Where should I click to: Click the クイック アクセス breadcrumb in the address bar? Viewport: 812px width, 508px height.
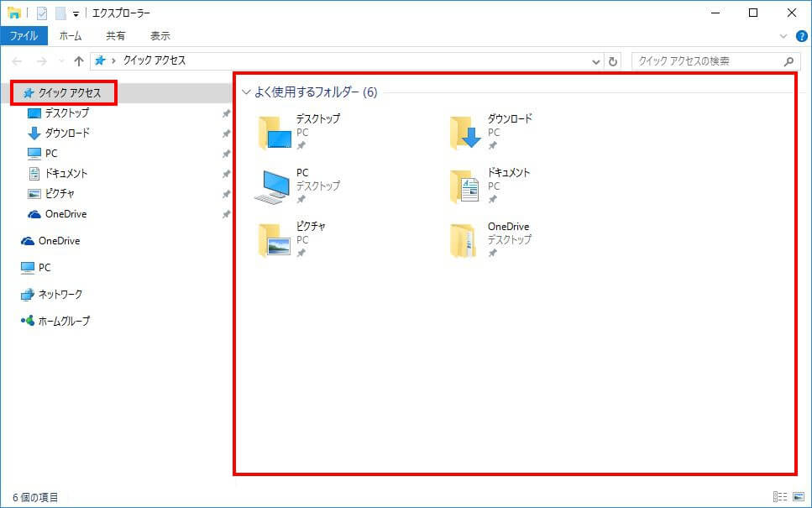[155, 60]
